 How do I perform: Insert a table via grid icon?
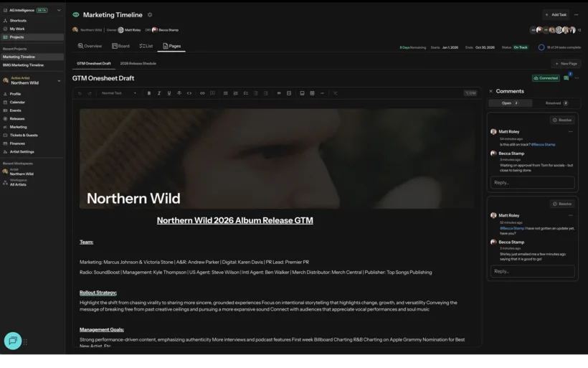[x=313, y=93]
